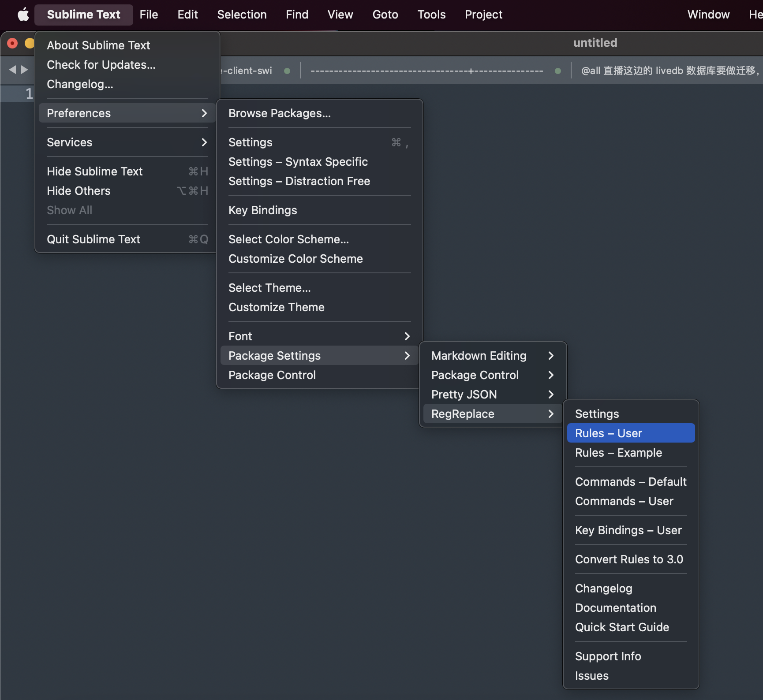This screenshot has height=700, width=763.
Task: Open Convert Rules to 3.0
Action: tap(629, 559)
